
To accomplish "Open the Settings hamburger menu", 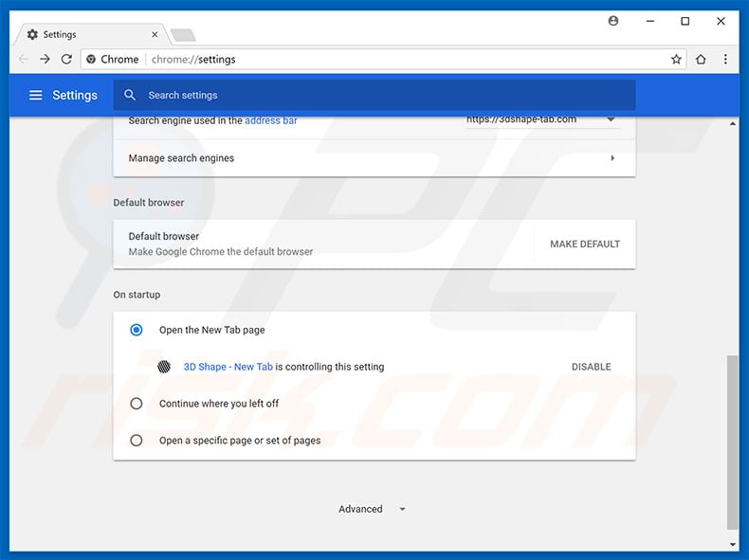I will 35,95.
